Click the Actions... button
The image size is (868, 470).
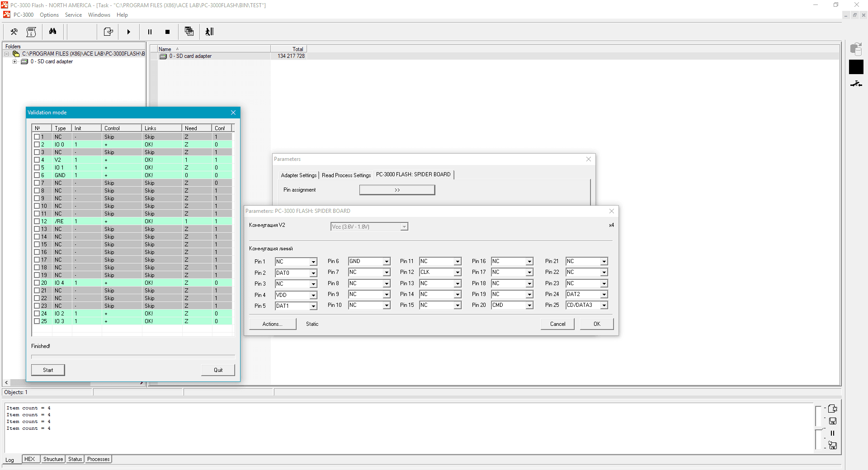click(273, 324)
